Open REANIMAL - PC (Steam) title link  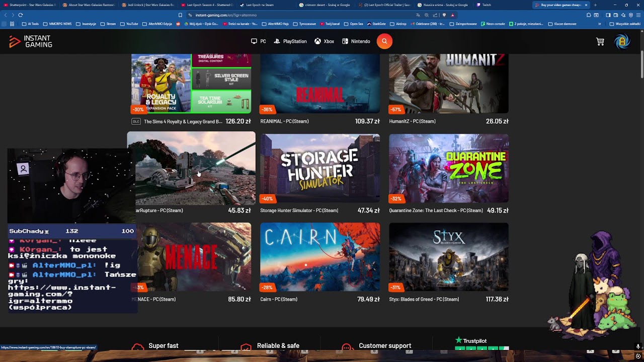[284, 121]
